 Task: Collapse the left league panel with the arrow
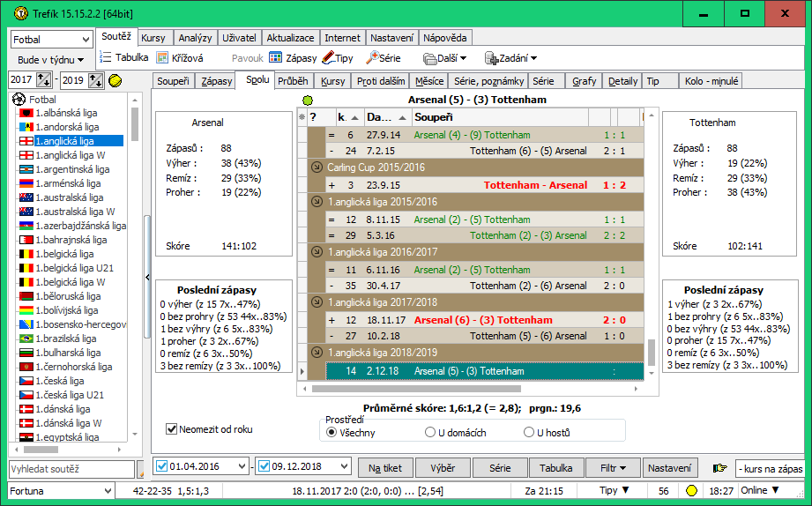click(x=147, y=278)
